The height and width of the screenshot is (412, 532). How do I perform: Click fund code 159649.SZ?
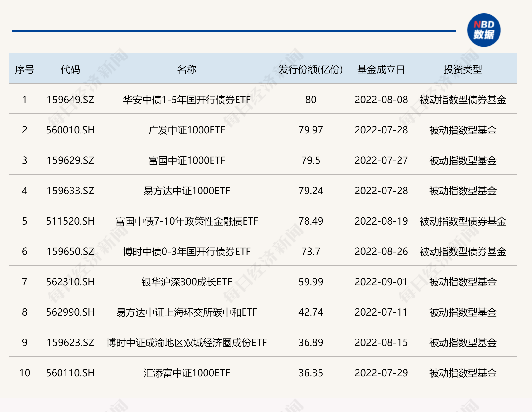click(x=70, y=100)
